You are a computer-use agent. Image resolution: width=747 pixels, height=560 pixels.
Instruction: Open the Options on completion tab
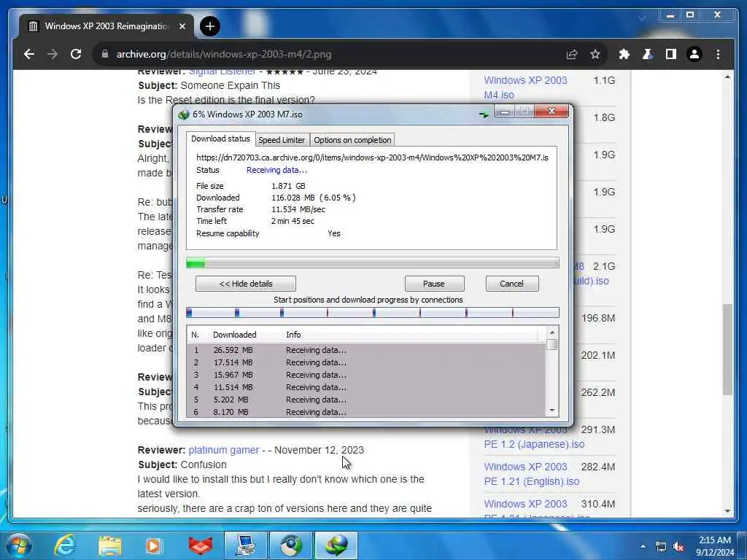click(x=352, y=140)
